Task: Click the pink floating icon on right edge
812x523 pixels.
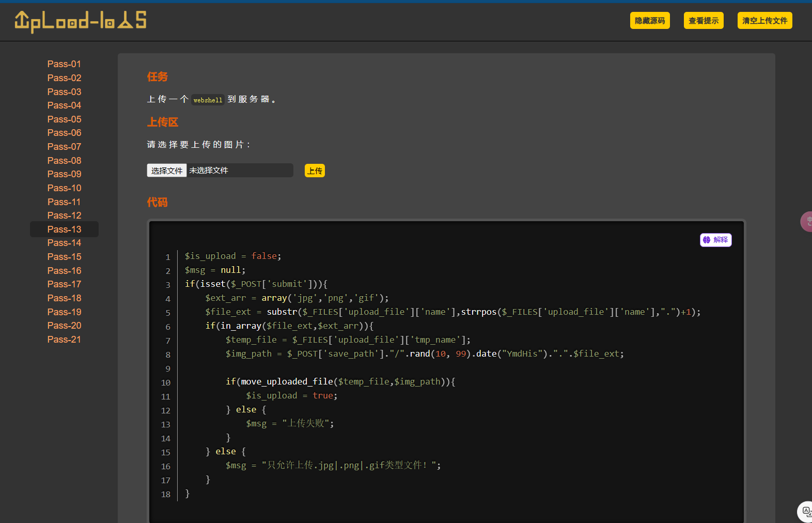Action: (807, 222)
